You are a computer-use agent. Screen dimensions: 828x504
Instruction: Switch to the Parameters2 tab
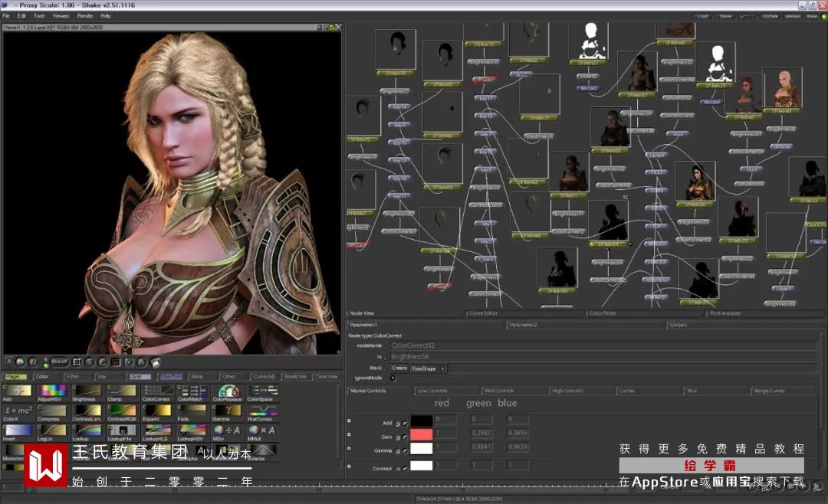[x=585, y=325]
